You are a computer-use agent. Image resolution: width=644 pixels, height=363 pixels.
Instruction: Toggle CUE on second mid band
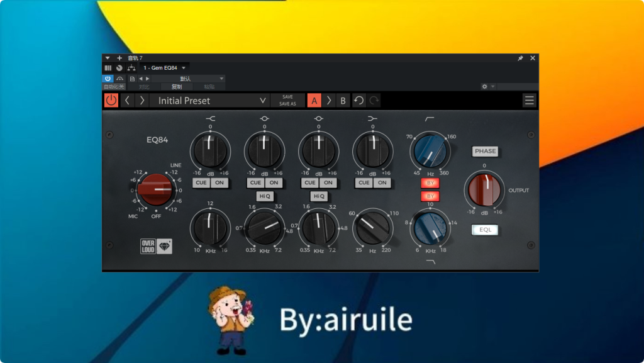pos(309,182)
